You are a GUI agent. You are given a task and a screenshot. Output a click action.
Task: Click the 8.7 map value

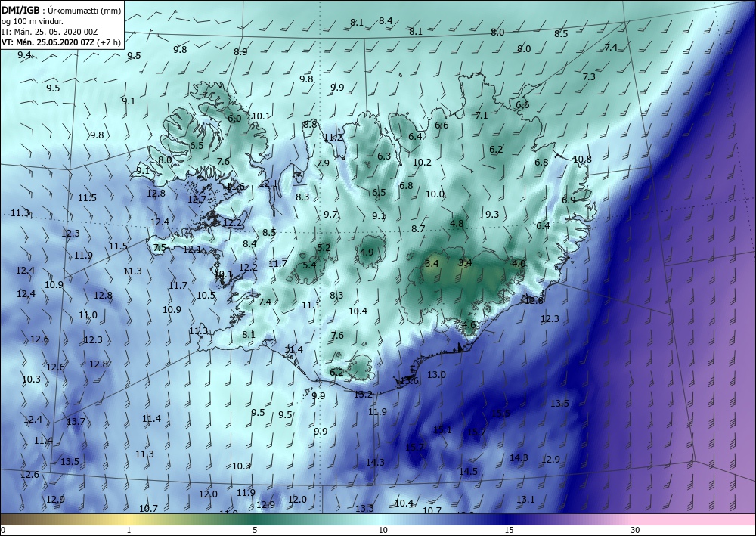pyautogui.click(x=418, y=228)
